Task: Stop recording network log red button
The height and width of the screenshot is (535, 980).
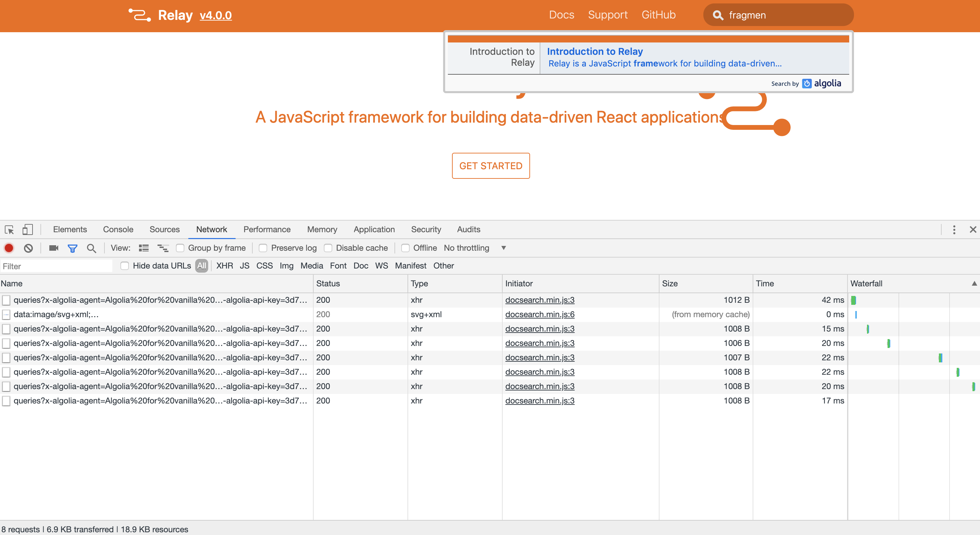Action: coord(9,248)
